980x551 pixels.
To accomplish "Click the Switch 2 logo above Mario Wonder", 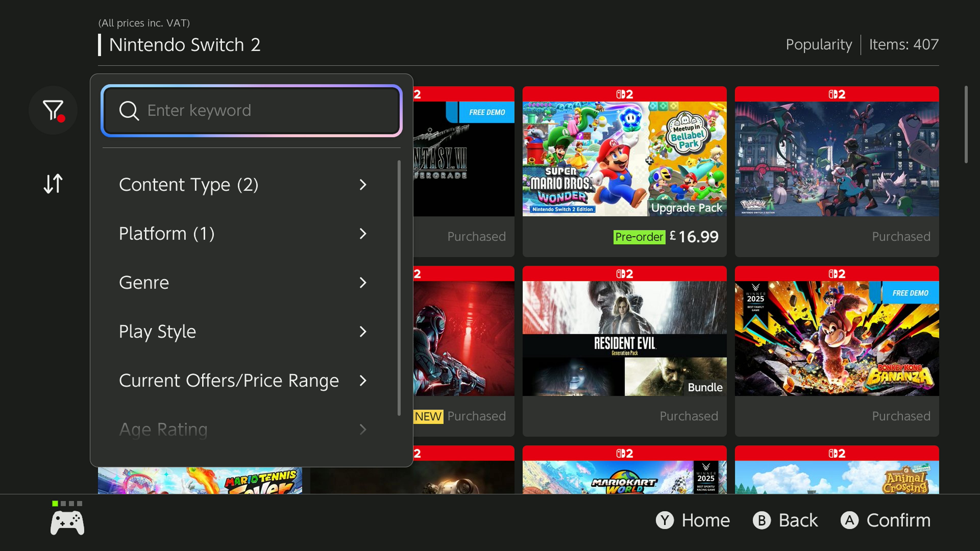I will pos(624,94).
